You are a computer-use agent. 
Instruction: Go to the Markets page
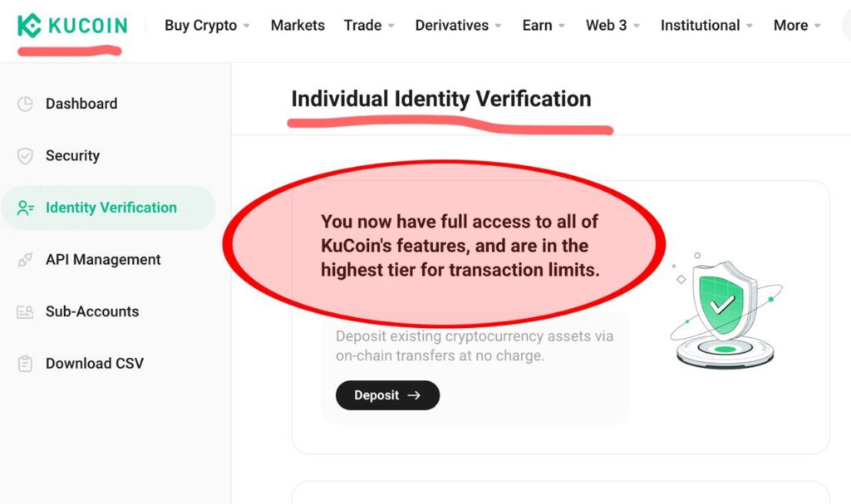click(x=298, y=25)
